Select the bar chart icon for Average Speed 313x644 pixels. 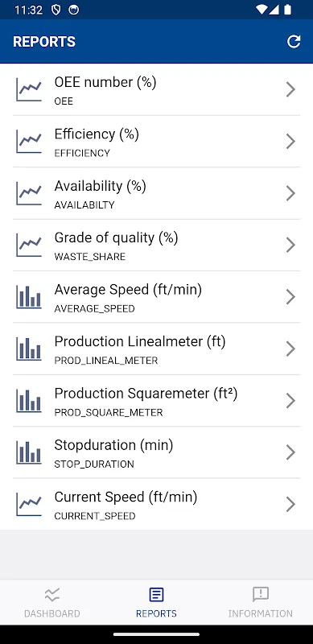point(29,297)
